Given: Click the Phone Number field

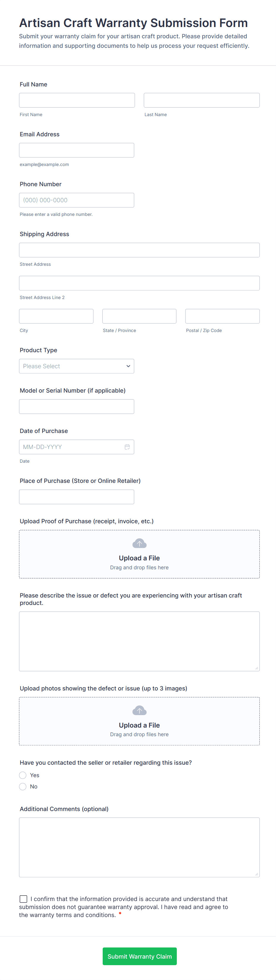Looking at the screenshot, I should pos(76,200).
